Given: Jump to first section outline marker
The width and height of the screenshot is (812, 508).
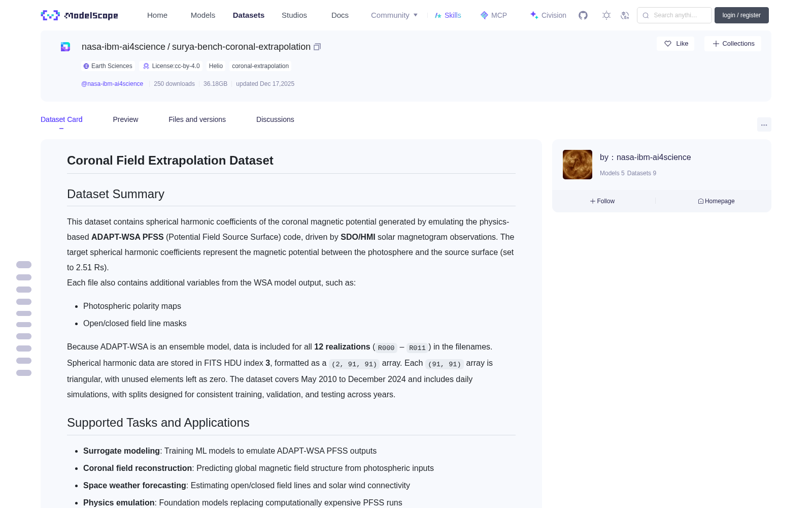Looking at the screenshot, I should coord(24,265).
